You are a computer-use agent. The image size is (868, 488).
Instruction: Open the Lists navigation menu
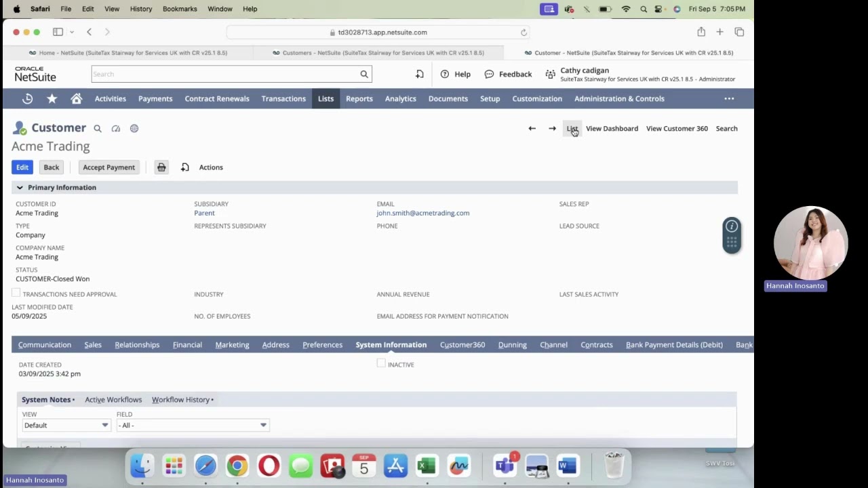point(325,99)
